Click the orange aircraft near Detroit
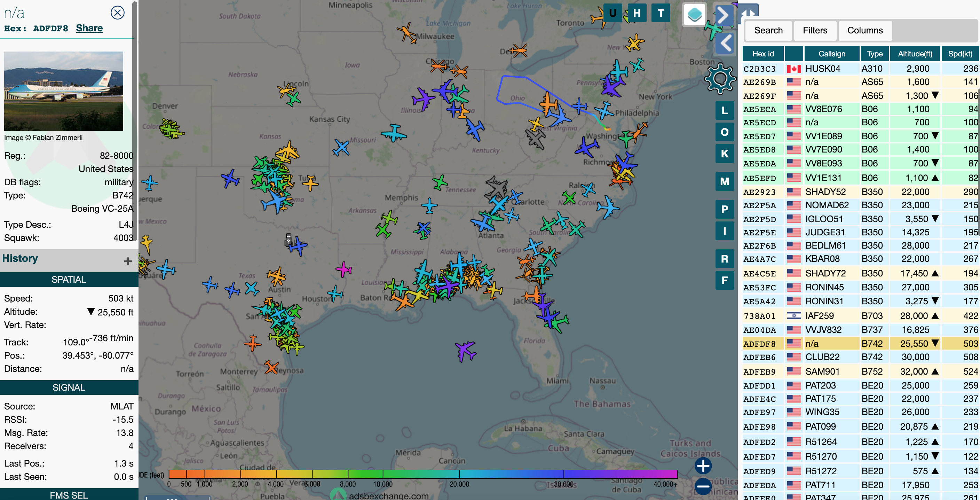 (x=518, y=50)
